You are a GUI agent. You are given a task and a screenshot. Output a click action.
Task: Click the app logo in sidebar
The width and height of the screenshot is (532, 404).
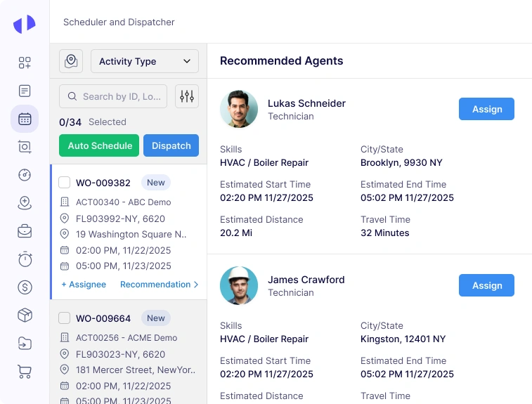[24, 24]
